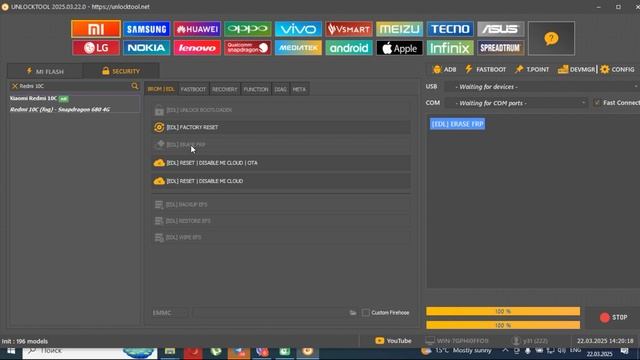
Task: Stop the current operation
Action: point(613,317)
